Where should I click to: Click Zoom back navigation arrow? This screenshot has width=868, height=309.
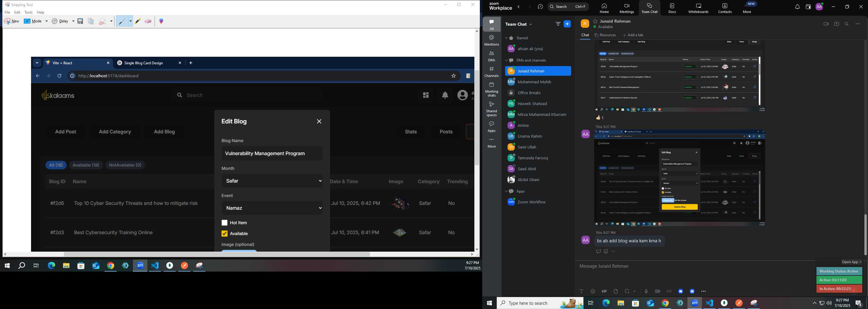519,7
